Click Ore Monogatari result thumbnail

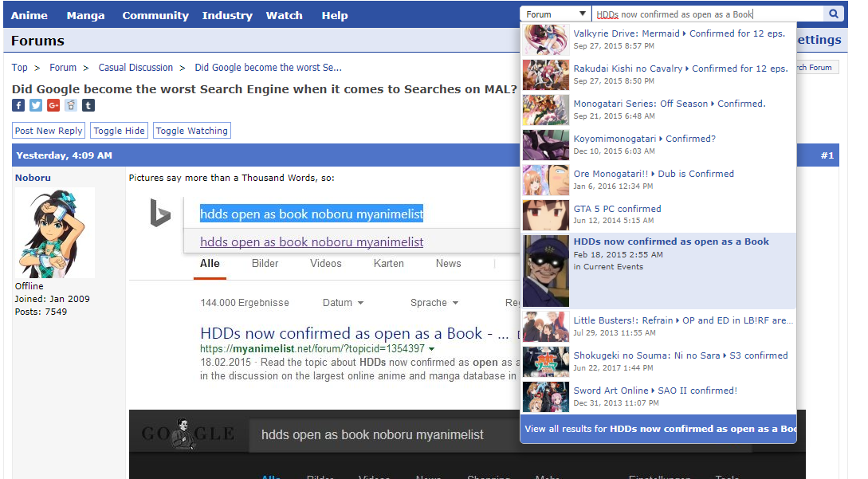tap(546, 180)
